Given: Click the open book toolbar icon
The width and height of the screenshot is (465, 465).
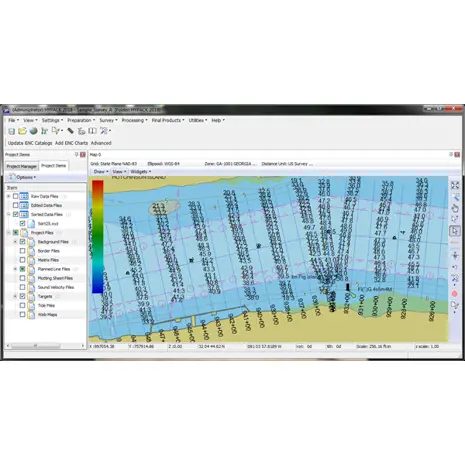Looking at the screenshot, I should tap(92, 131).
